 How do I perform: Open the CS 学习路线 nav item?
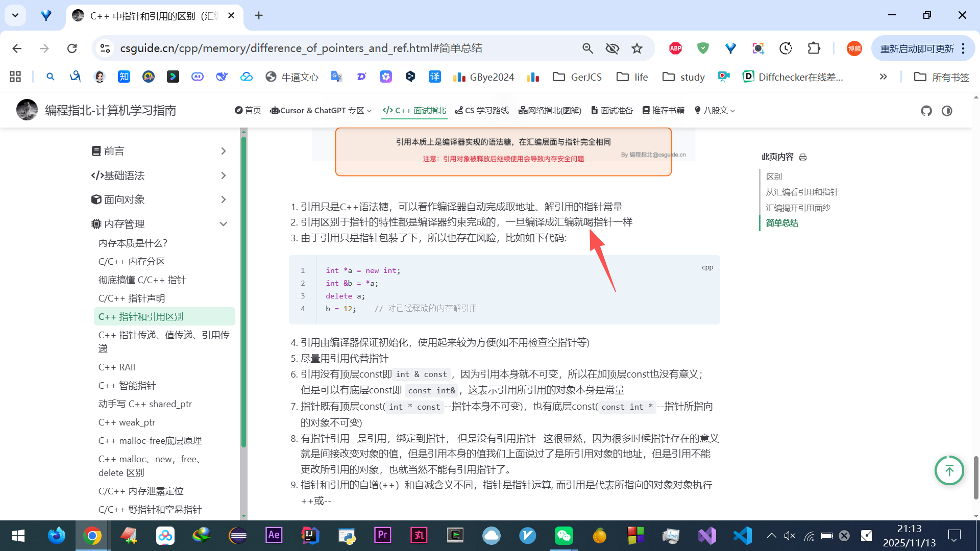coord(481,111)
